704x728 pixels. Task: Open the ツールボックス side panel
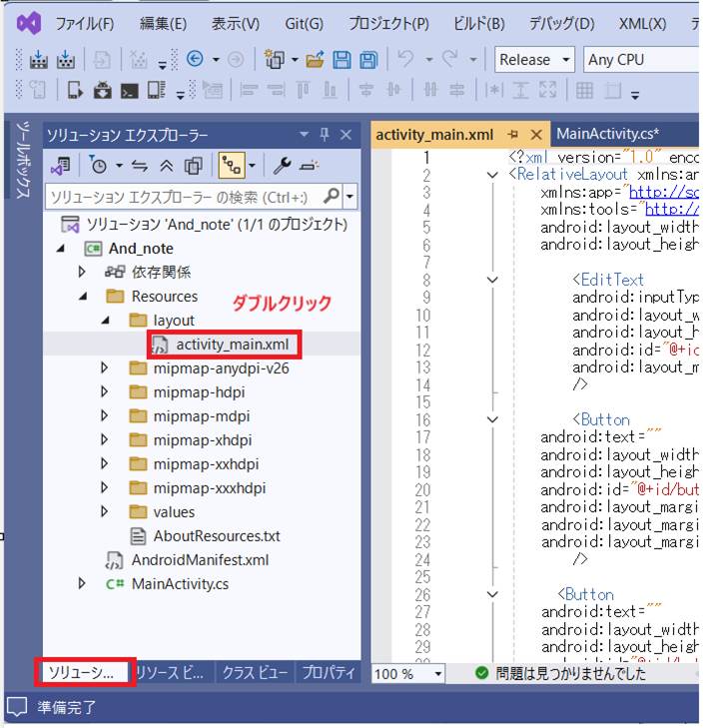click(x=22, y=162)
